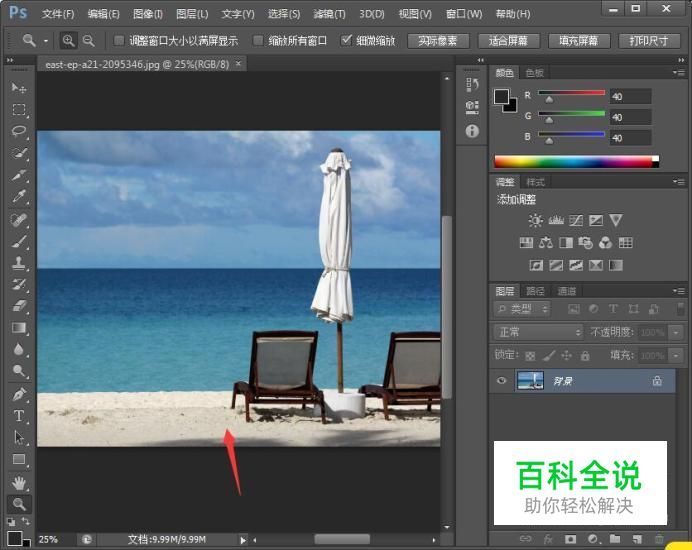Select the Lasso tool
This screenshot has height=550, width=692.
coord(19,131)
